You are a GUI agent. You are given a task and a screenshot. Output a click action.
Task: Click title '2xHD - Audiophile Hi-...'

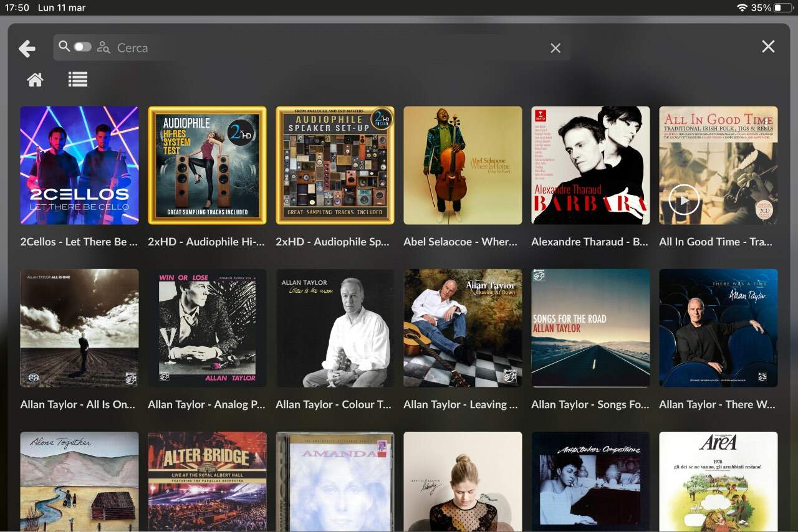pos(206,242)
